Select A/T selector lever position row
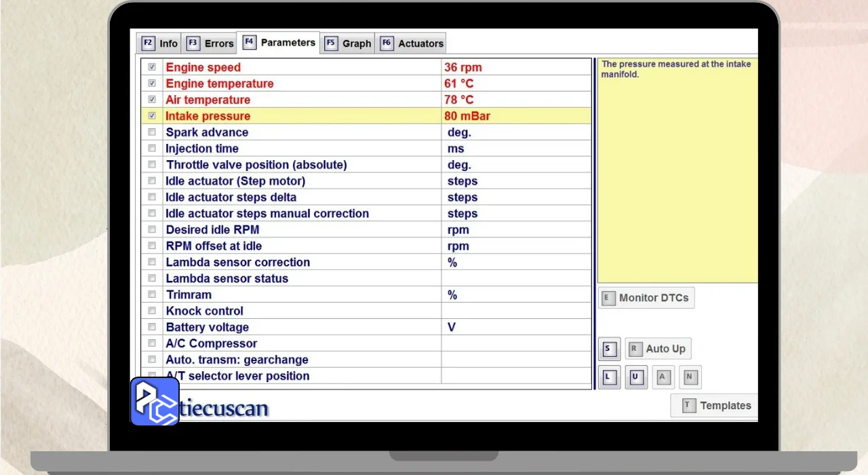The image size is (868, 475). tap(366, 376)
